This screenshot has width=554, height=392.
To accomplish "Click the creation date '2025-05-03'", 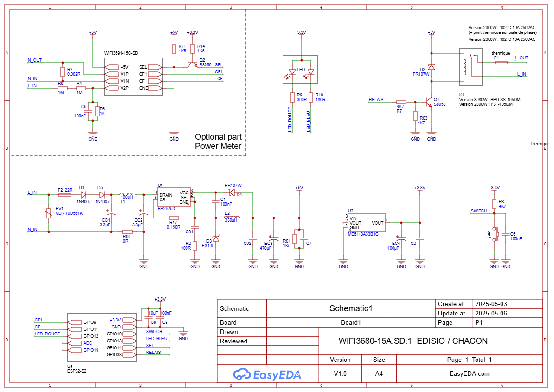I will pos(491,304).
